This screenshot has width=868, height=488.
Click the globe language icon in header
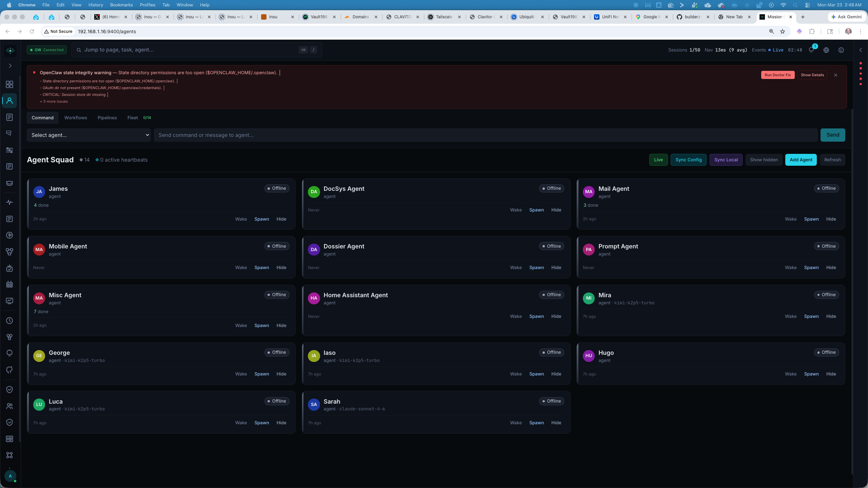(826, 50)
